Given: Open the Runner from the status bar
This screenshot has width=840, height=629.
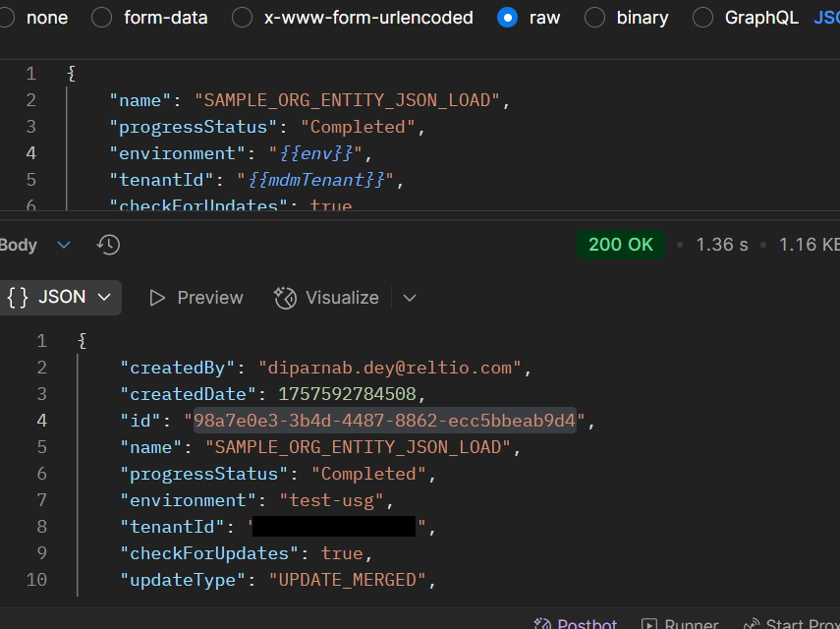Looking at the screenshot, I should click(x=649, y=624).
